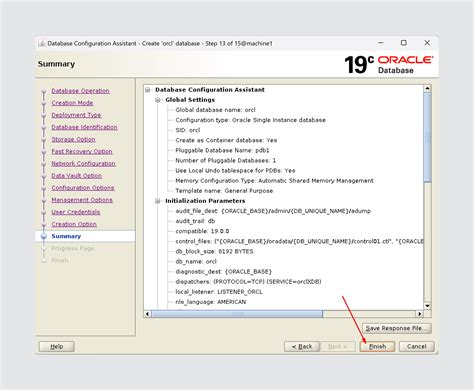Open Help for the assistant
Viewport: 474px width, 390px height.
click(57, 346)
